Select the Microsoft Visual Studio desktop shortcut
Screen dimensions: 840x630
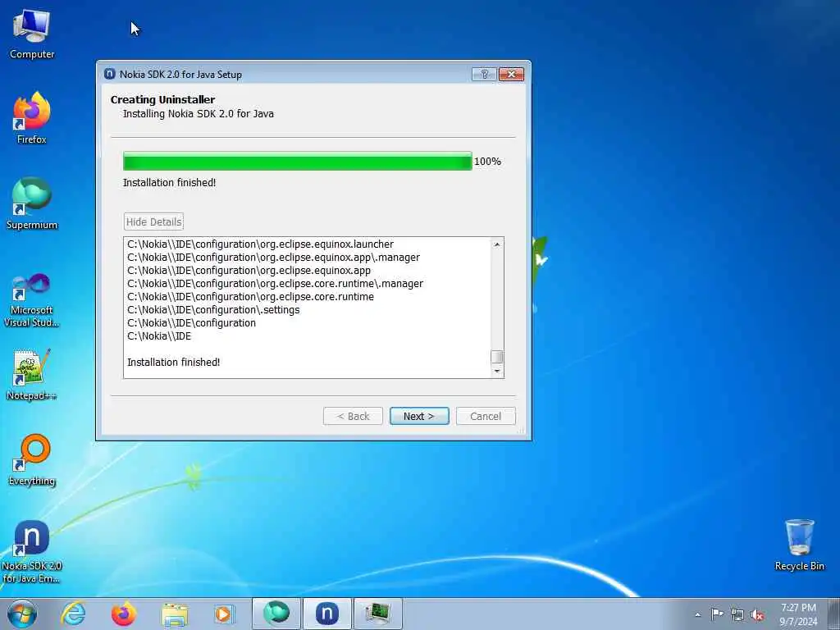tap(32, 300)
